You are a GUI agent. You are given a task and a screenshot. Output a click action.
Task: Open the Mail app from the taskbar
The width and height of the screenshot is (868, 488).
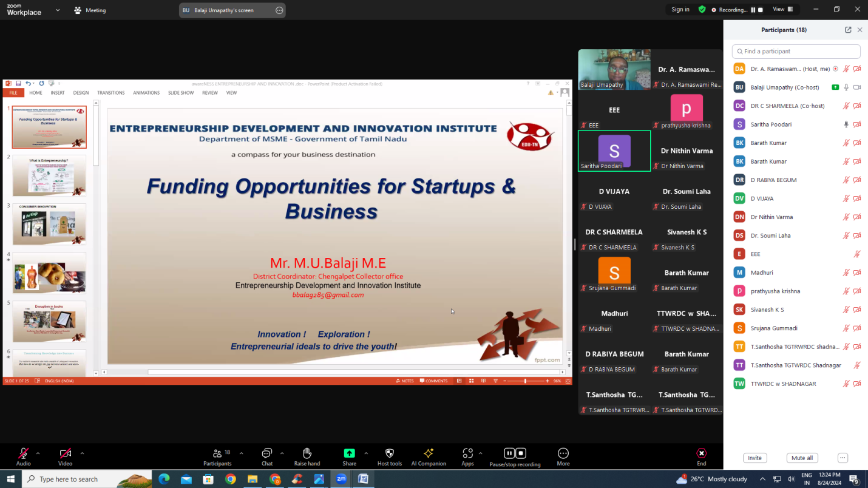(186, 479)
